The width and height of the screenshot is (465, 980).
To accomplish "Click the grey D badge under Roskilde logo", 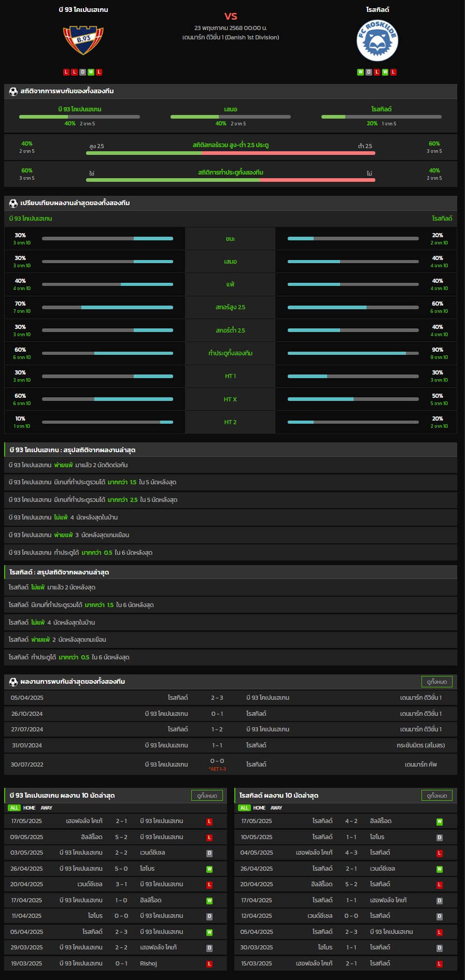I will click(369, 72).
